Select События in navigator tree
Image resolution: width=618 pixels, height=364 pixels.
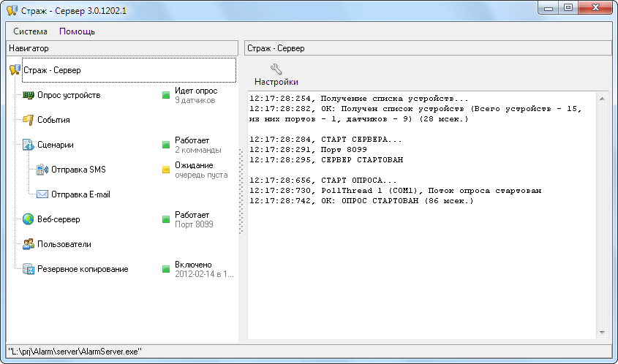53,120
